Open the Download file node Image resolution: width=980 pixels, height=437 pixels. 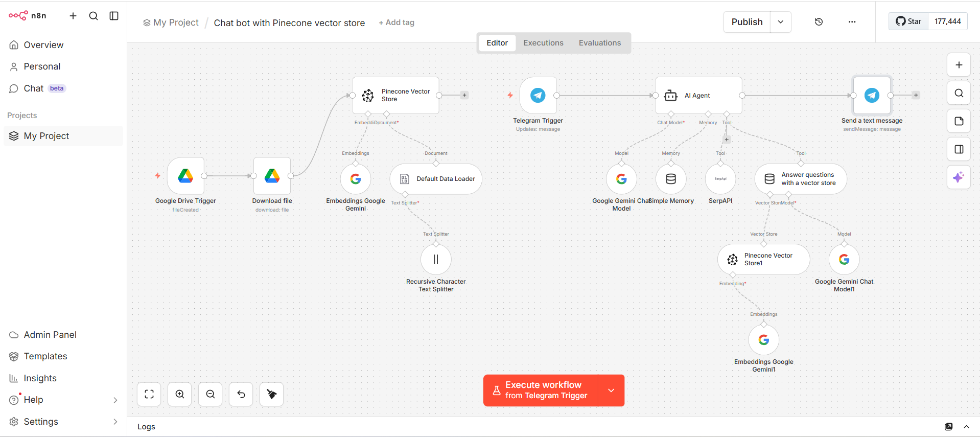272,176
